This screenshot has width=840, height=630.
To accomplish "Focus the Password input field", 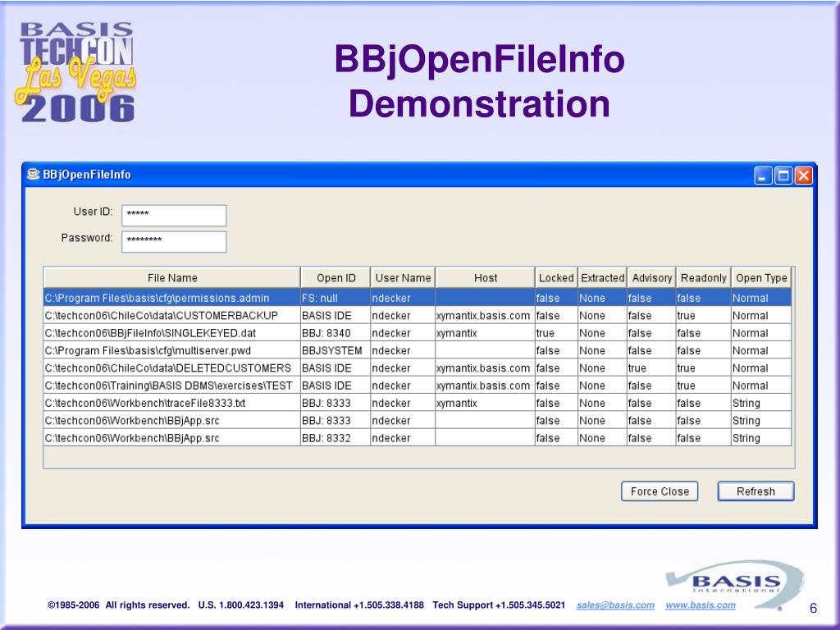I will (174, 242).
